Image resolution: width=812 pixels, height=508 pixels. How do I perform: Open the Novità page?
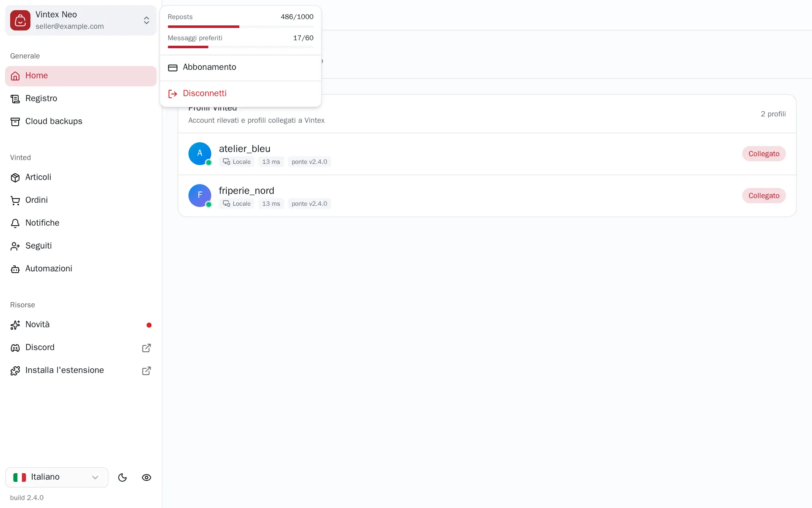tap(81, 325)
